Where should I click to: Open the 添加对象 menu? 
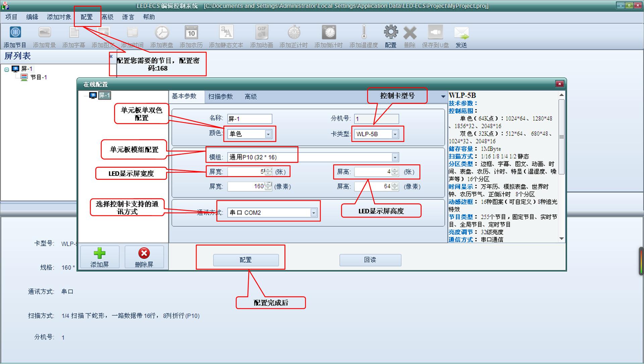pyautogui.click(x=59, y=17)
